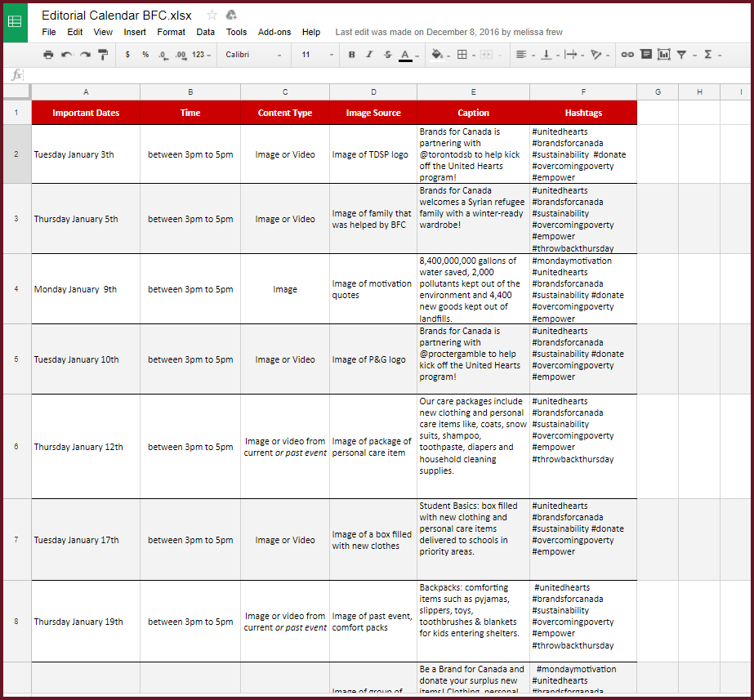This screenshot has width=754, height=700.
Task: Open the Format menu
Action: (171, 32)
